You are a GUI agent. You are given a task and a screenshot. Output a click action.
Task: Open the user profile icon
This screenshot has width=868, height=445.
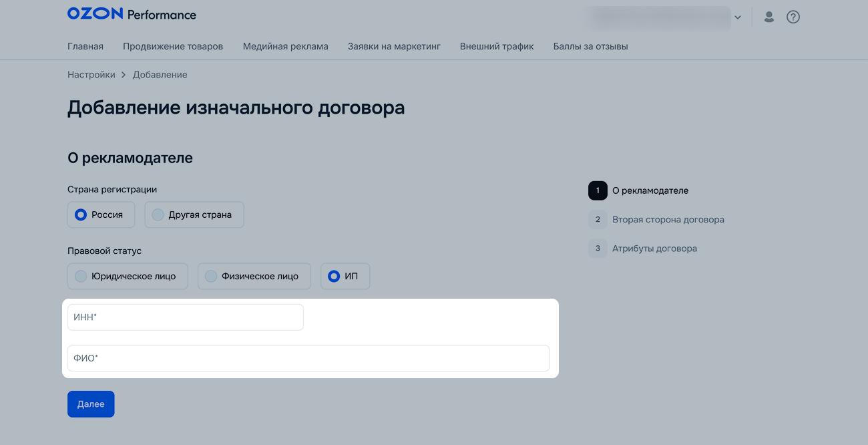[x=769, y=17]
